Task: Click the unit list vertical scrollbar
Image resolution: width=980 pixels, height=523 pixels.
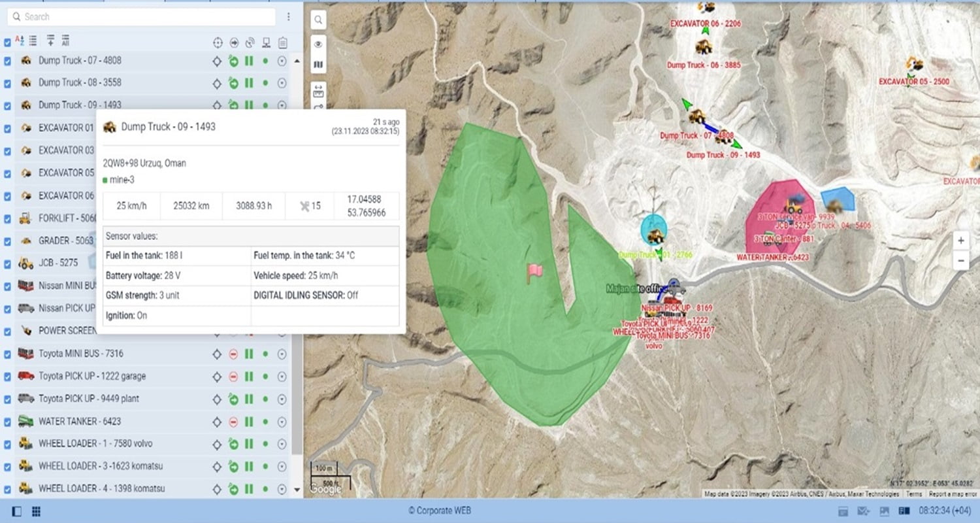Action: (297, 261)
